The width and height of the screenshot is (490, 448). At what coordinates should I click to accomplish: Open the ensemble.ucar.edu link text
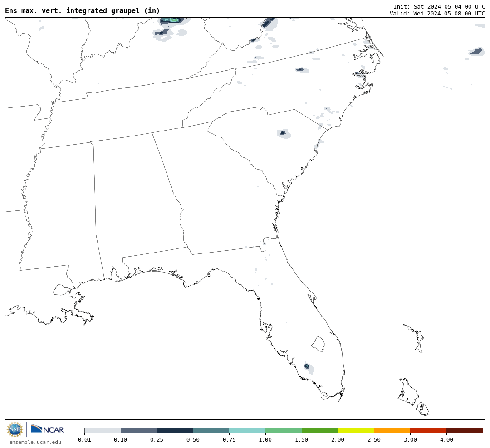[35, 442]
